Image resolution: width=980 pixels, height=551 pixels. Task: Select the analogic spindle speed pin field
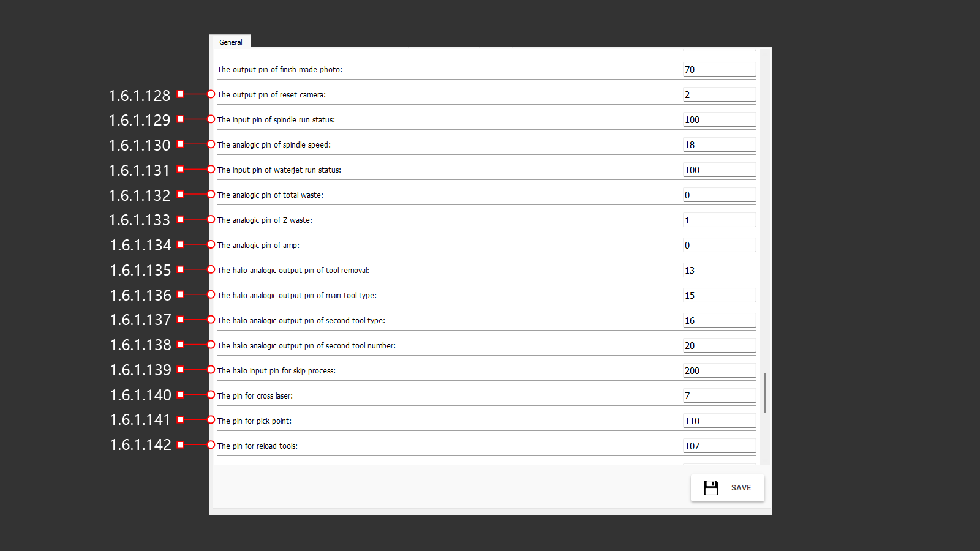click(719, 145)
